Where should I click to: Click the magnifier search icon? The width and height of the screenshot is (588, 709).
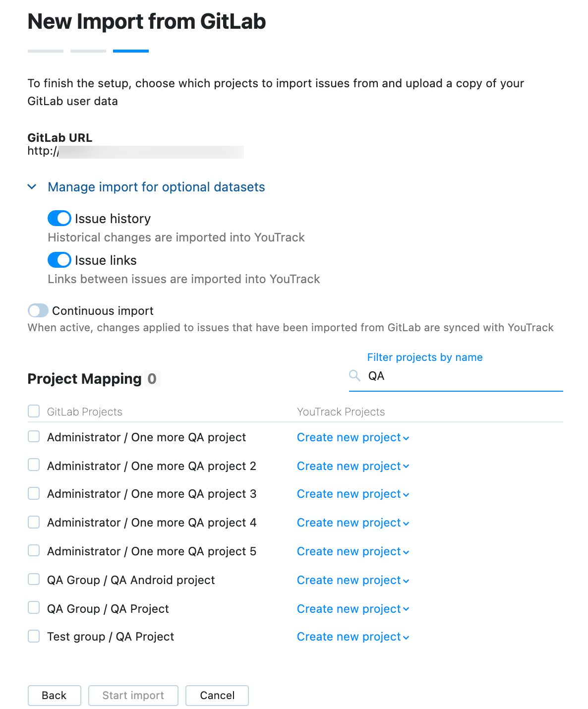click(354, 375)
